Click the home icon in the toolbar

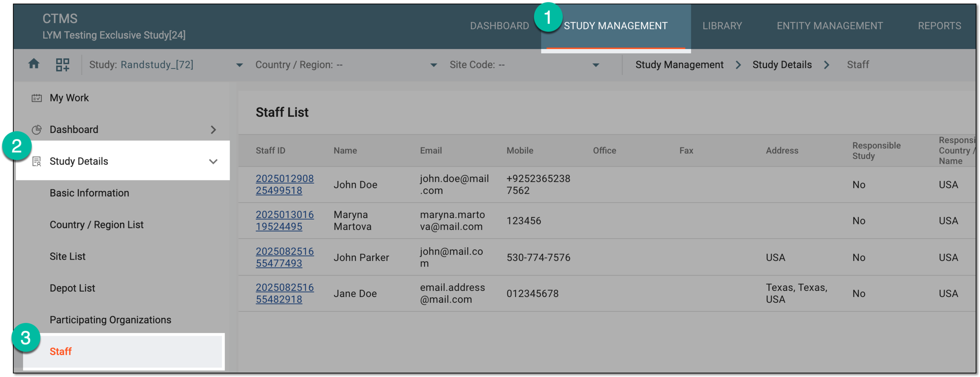pyautogui.click(x=34, y=64)
